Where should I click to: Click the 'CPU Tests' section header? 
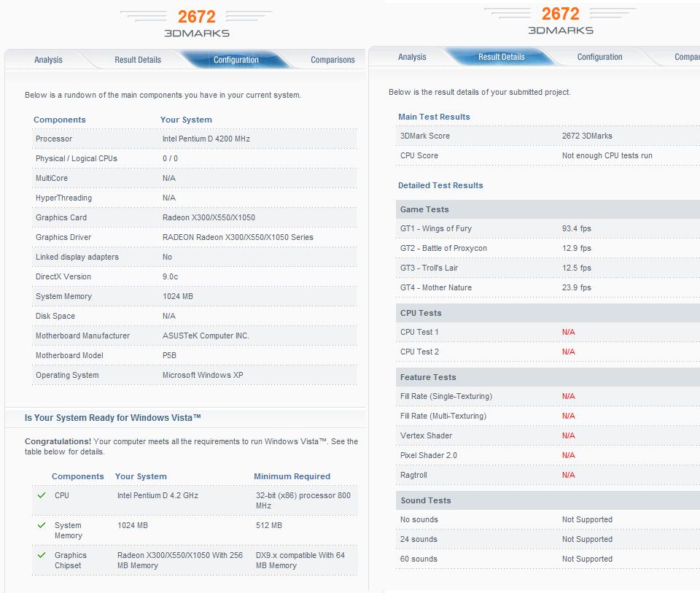(x=548, y=313)
